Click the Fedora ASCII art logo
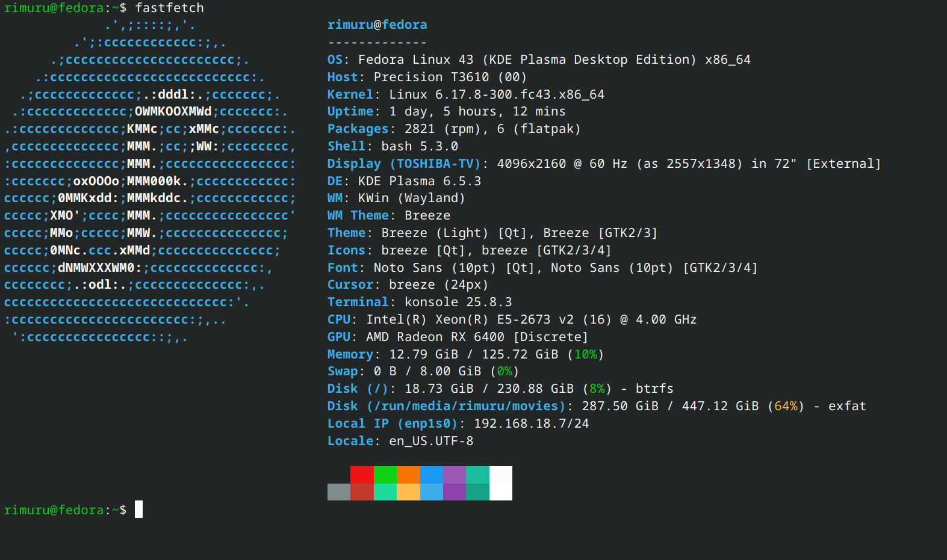947x560 pixels. (x=149, y=180)
